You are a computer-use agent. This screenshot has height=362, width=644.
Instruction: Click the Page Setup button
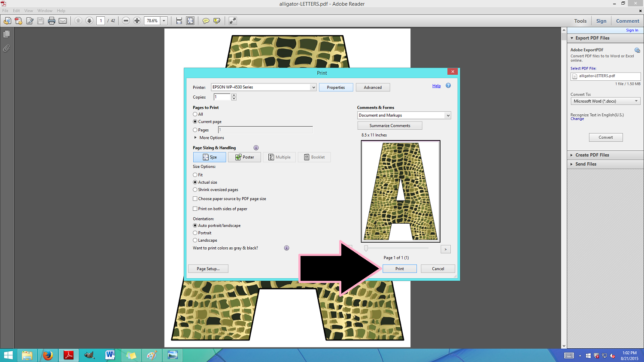point(208,269)
